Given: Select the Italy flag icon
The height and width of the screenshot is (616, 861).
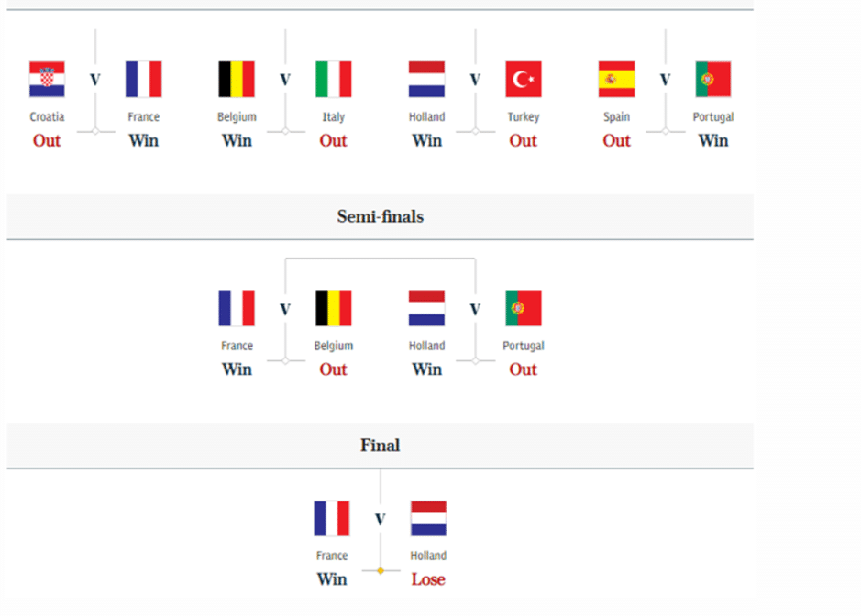Looking at the screenshot, I should click(333, 80).
